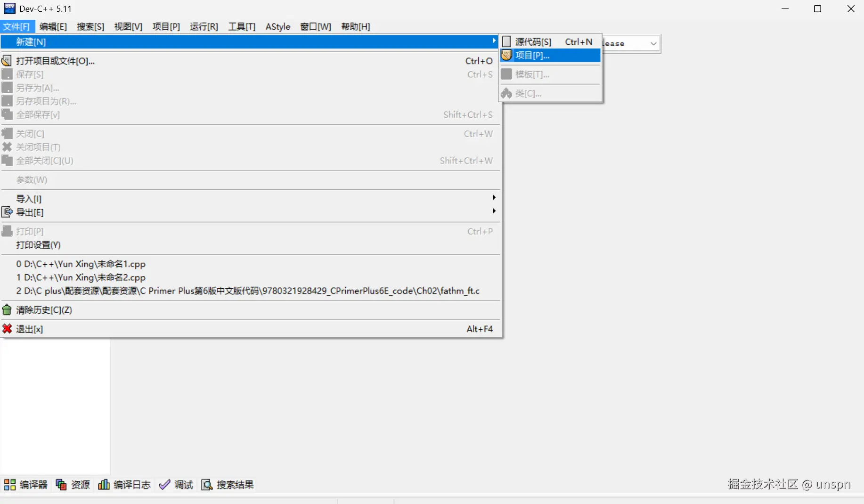The height and width of the screenshot is (504, 864).
Task: Click 全部保存 to save all files
Action: (37, 114)
